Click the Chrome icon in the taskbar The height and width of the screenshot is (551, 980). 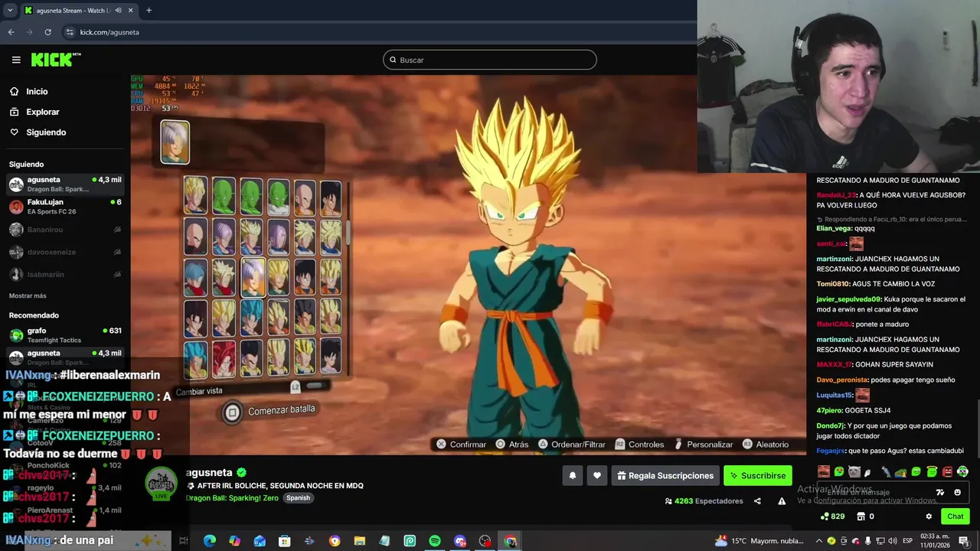coord(510,540)
